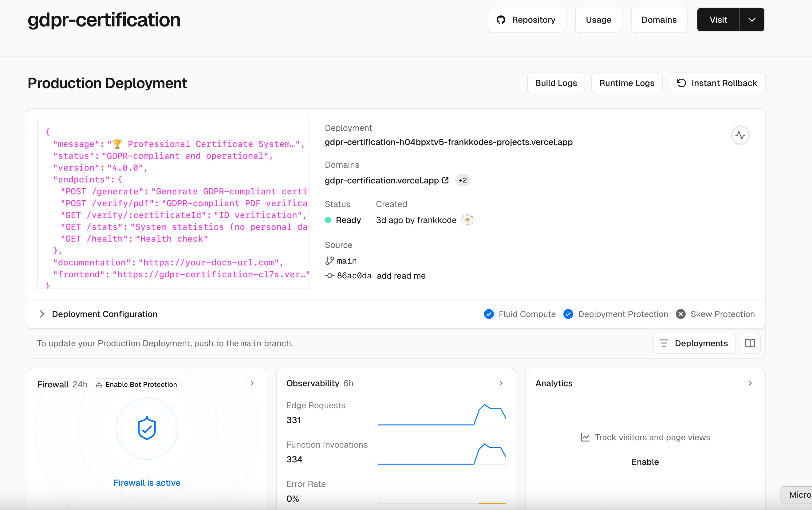
Task: Open the documentation book icon
Action: click(x=750, y=343)
